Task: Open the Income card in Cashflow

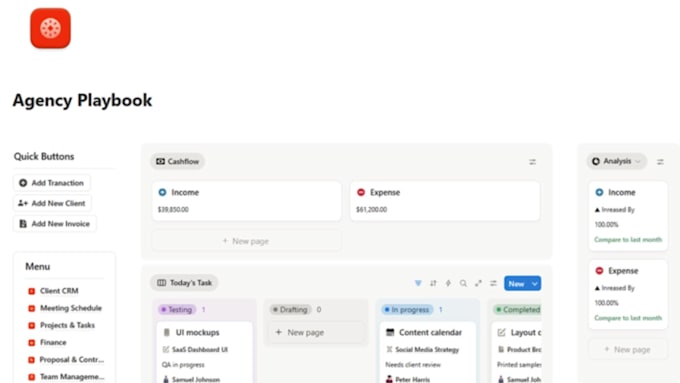Action: point(246,201)
